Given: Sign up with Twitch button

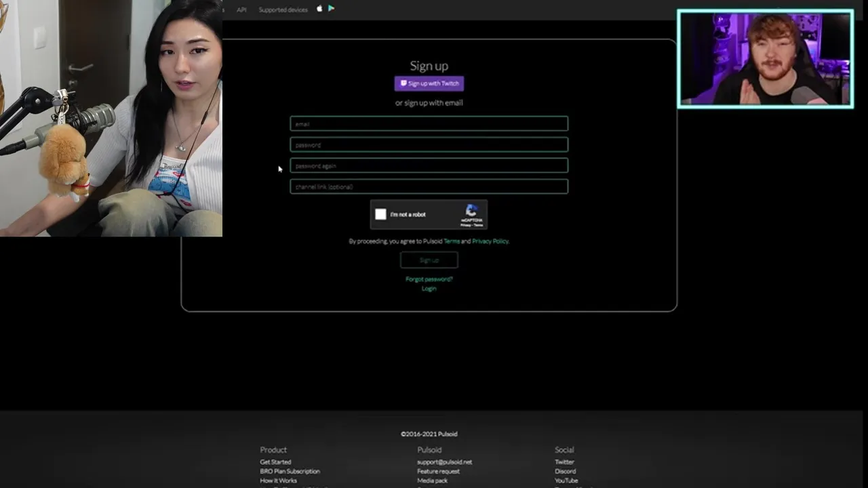Looking at the screenshot, I should point(429,83).
